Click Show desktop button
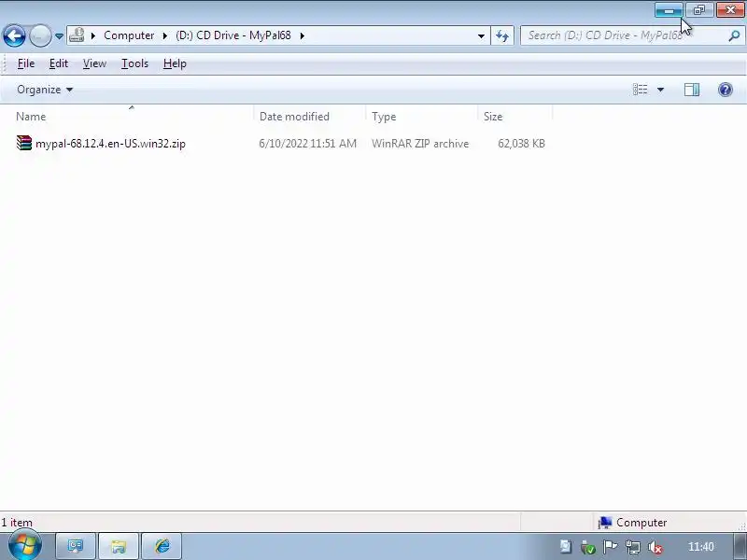747x560 pixels. coord(740,546)
